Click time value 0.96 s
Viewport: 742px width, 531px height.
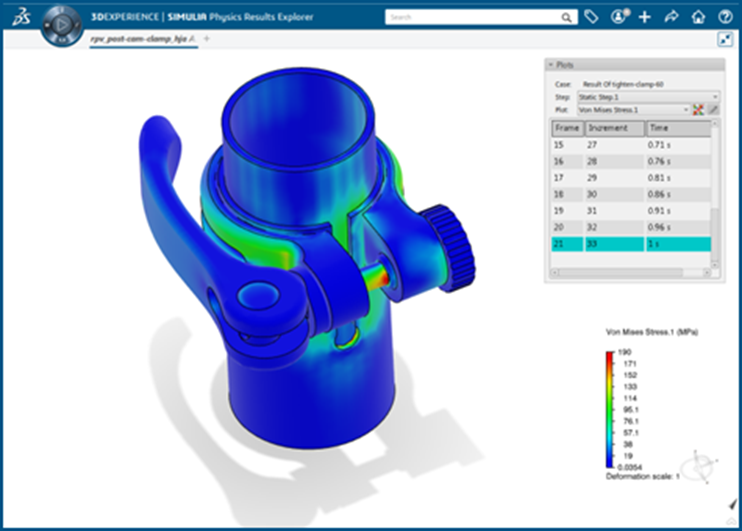pyautogui.click(x=659, y=227)
